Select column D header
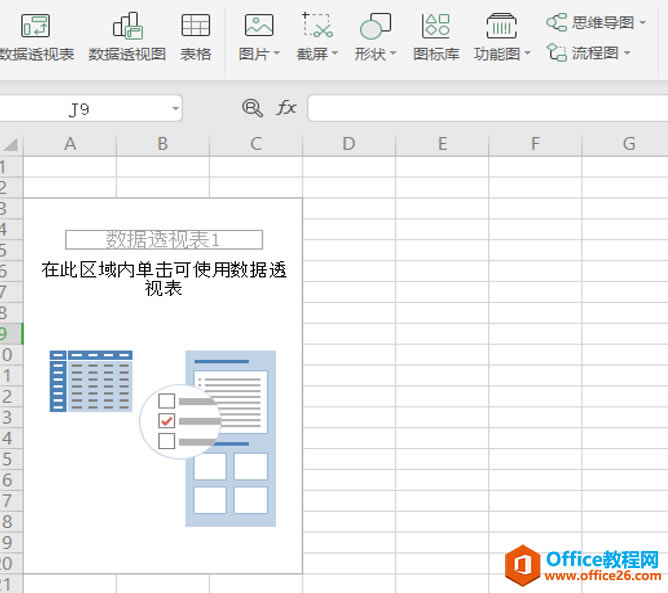Screen dimensions: 668x593 pyautogui.click(x=349, y=144)
